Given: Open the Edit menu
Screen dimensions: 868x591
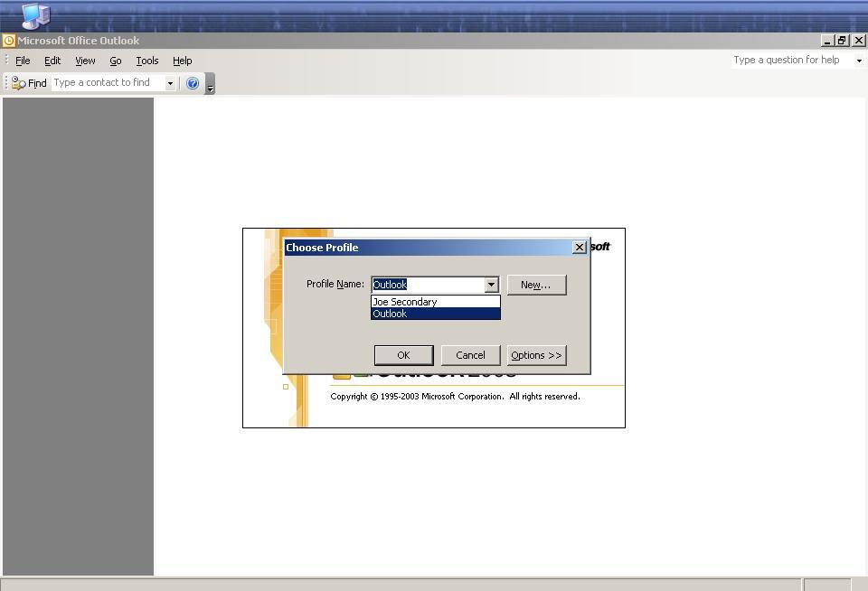Looking at the screenshot, I should coord(52,61).
